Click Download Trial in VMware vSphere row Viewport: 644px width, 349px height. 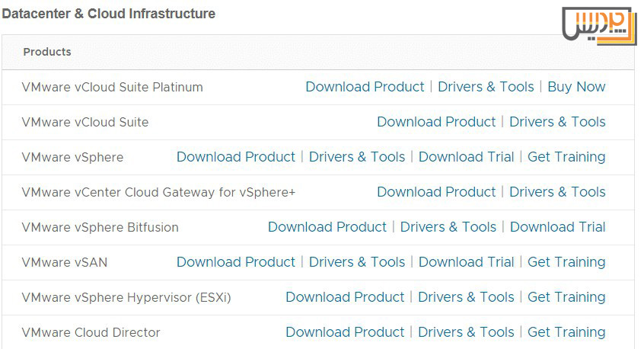tap(466, 157)
